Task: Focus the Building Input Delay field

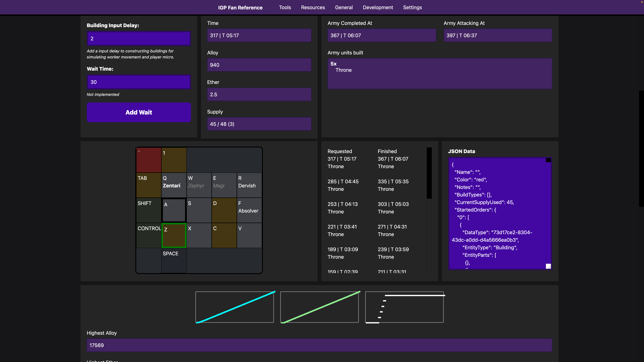Action: coord(139,38)
